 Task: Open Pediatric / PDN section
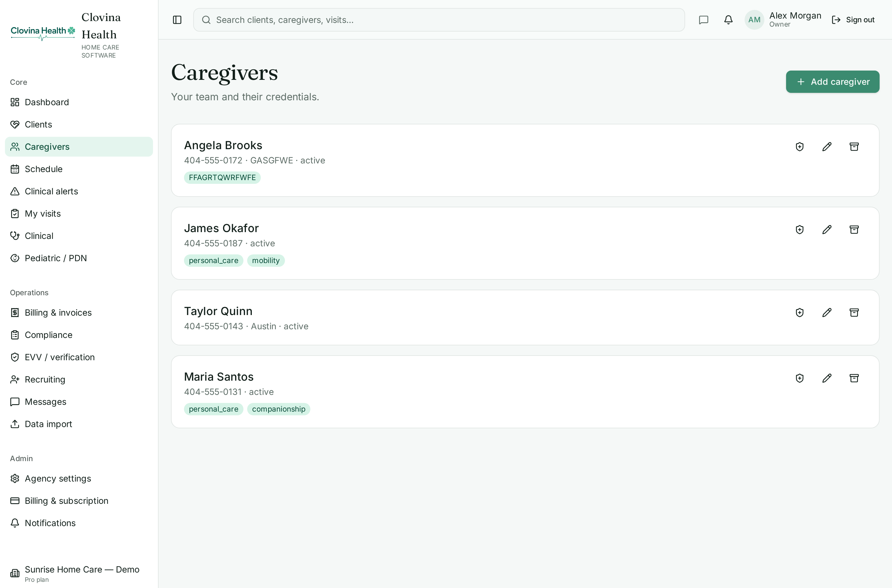(79, 258)
